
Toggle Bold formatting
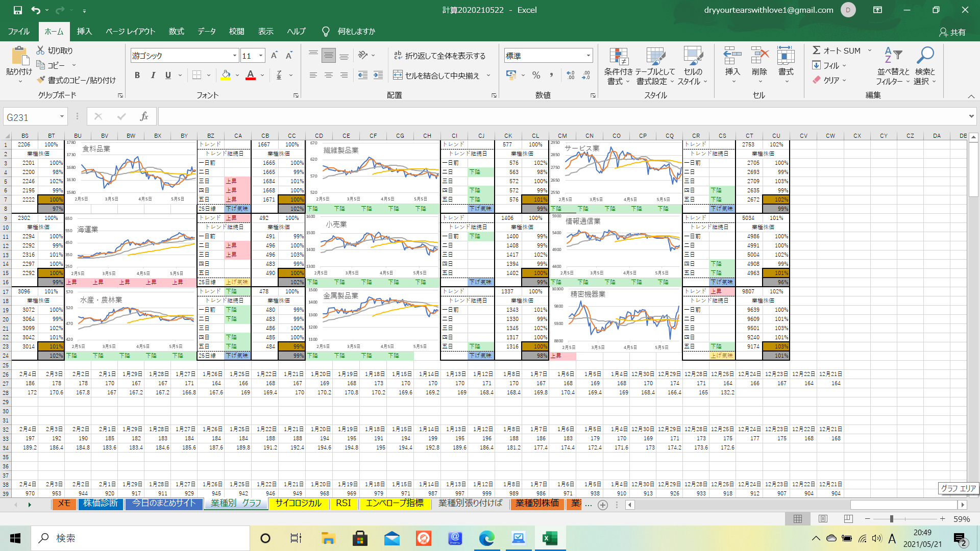coord(137,75)
